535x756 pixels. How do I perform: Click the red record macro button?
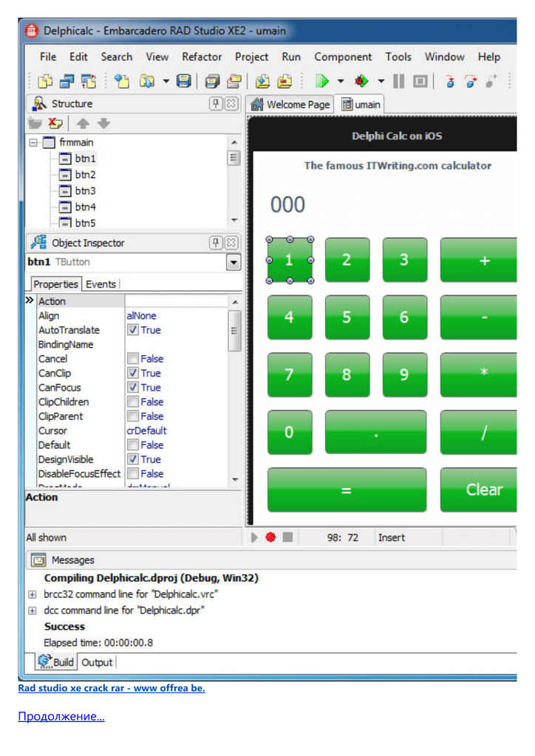tap(270, 537)
